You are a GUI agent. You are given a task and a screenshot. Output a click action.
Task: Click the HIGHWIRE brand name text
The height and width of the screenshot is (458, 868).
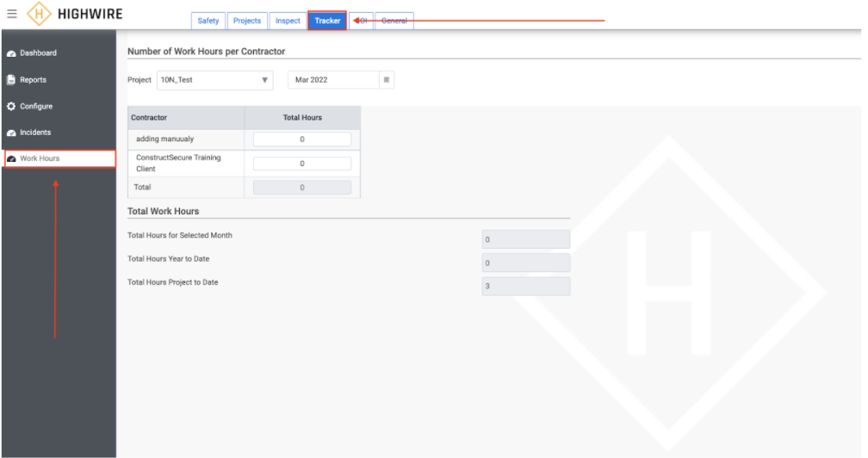click(x=90, y=14)
